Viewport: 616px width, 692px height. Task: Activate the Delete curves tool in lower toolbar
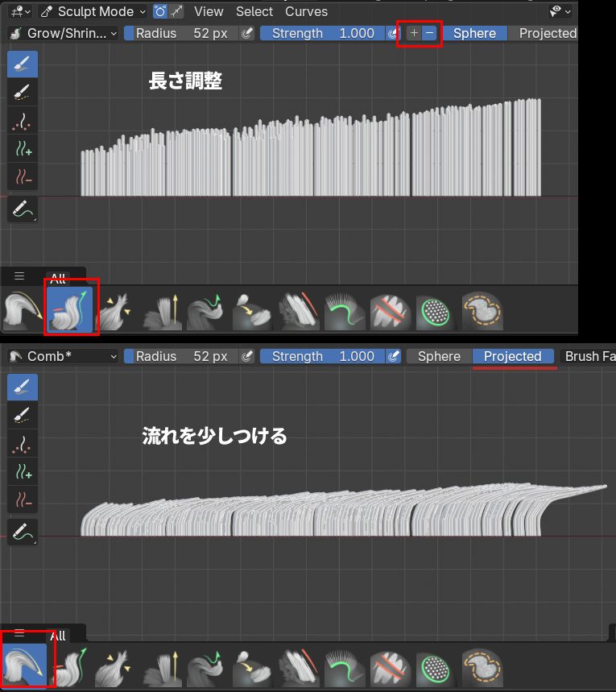pos(22,499)
